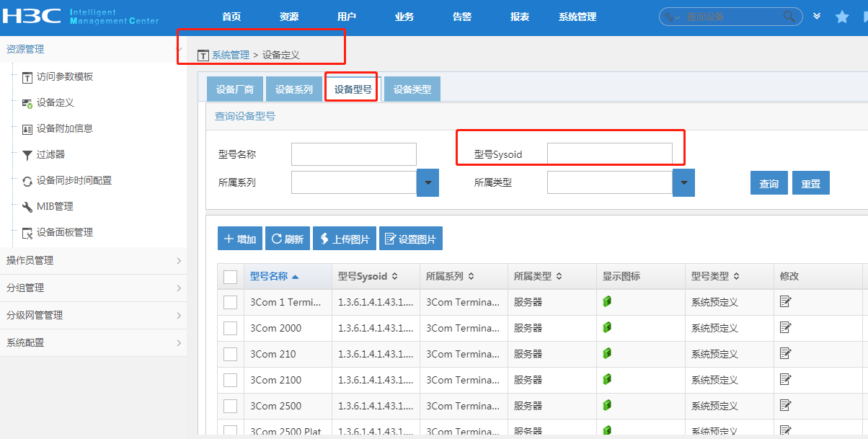The height and width of the screenshot is (439, 868).
Task: Click the H3C logo
Action: tap(31, 17)
